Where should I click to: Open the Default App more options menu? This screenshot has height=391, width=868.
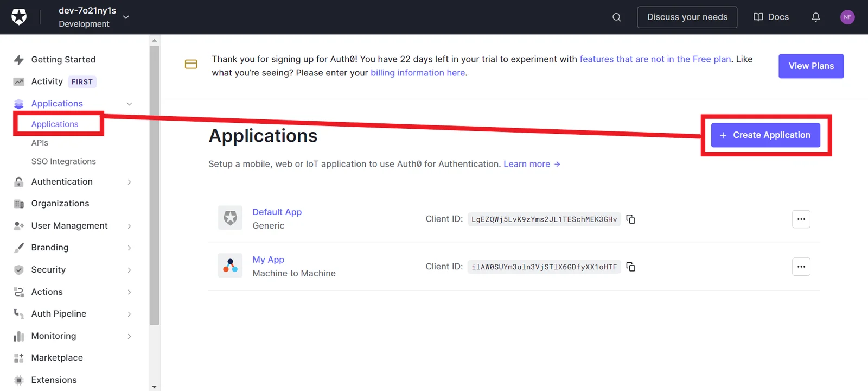pos(801,219)
